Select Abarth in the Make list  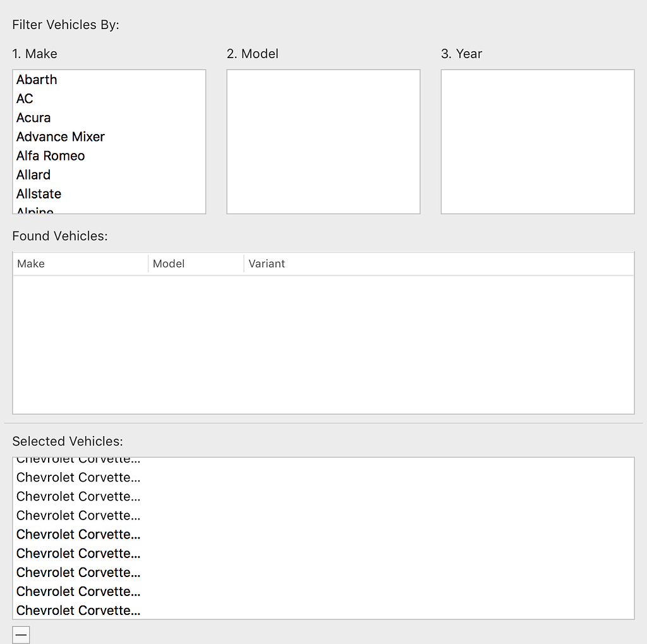coord(109,80)
